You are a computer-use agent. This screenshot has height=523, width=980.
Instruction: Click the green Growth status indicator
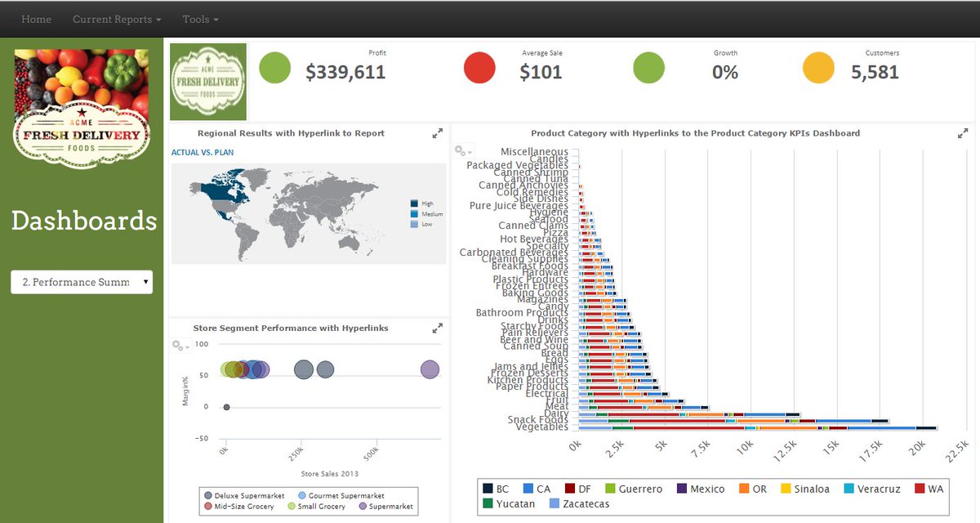[648, 68]
